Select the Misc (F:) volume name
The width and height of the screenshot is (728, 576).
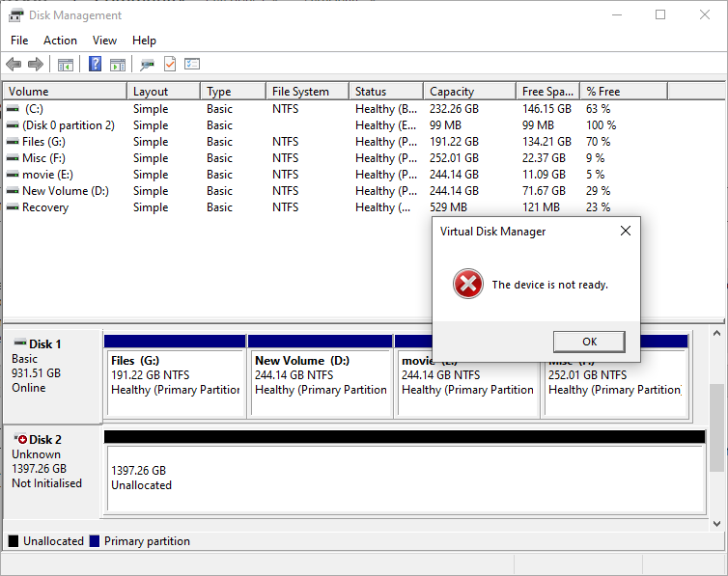click(x=43, y=158)
